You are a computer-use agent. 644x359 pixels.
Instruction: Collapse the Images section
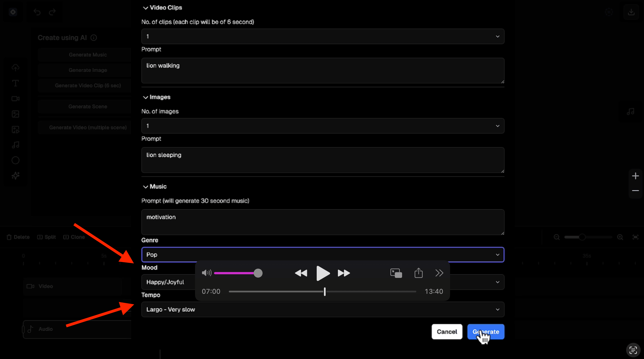(x=145, y=97)
